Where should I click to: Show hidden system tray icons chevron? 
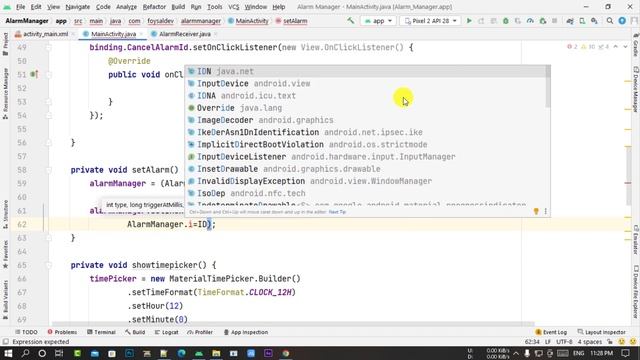pos(516,353)
